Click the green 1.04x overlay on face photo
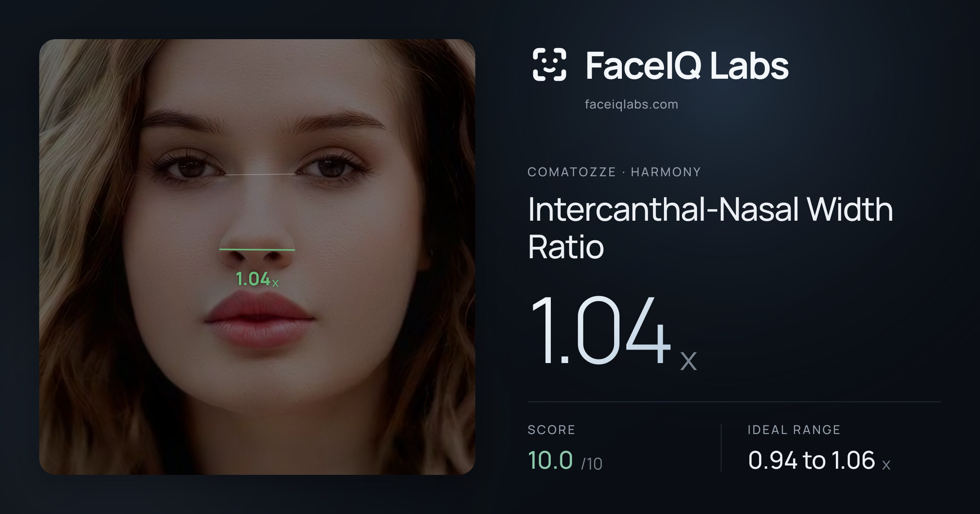This screenshot has width=980, height=514. click(257, 279)
